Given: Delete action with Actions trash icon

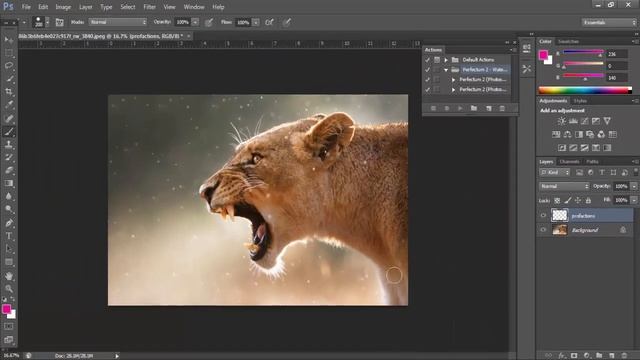Looking at the screenshot, I should [502, 108].
